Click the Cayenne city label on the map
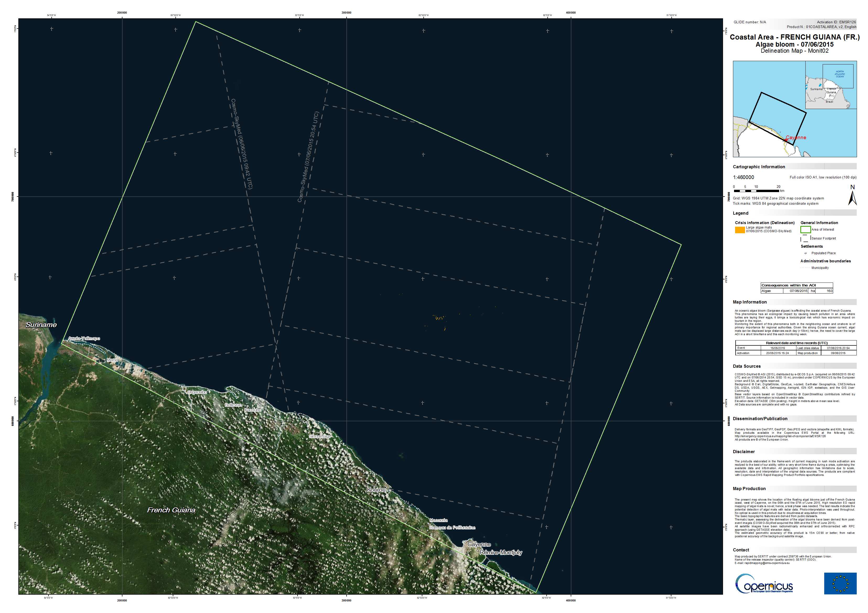Image resolution: width=868 pixels, height=613 pixels. [x=479, y=545]
